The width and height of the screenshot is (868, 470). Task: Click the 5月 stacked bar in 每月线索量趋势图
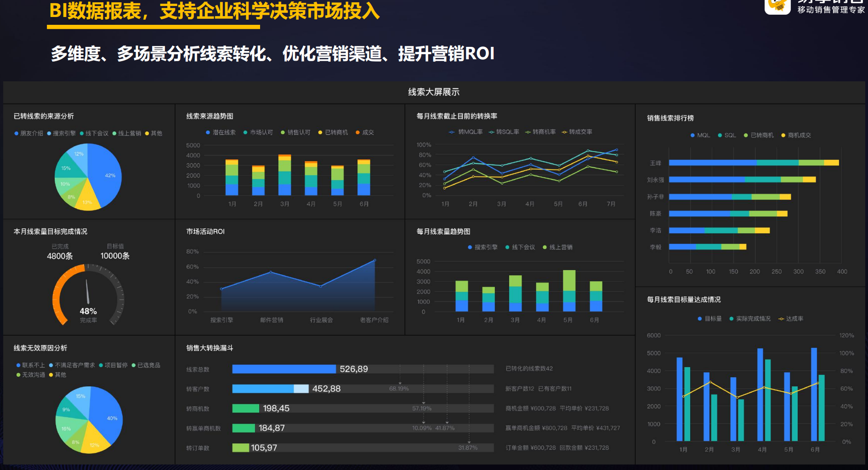pyautogui.click(x=569, y=291)
